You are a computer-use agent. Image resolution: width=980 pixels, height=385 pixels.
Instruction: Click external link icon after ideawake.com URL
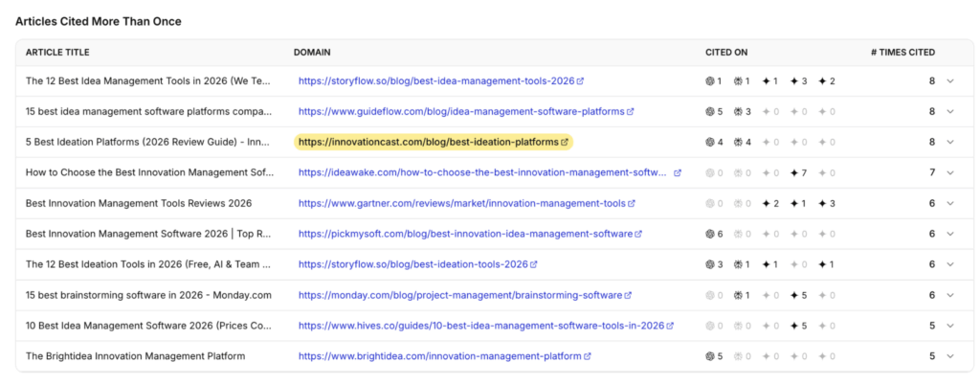[x=678, y=173]
